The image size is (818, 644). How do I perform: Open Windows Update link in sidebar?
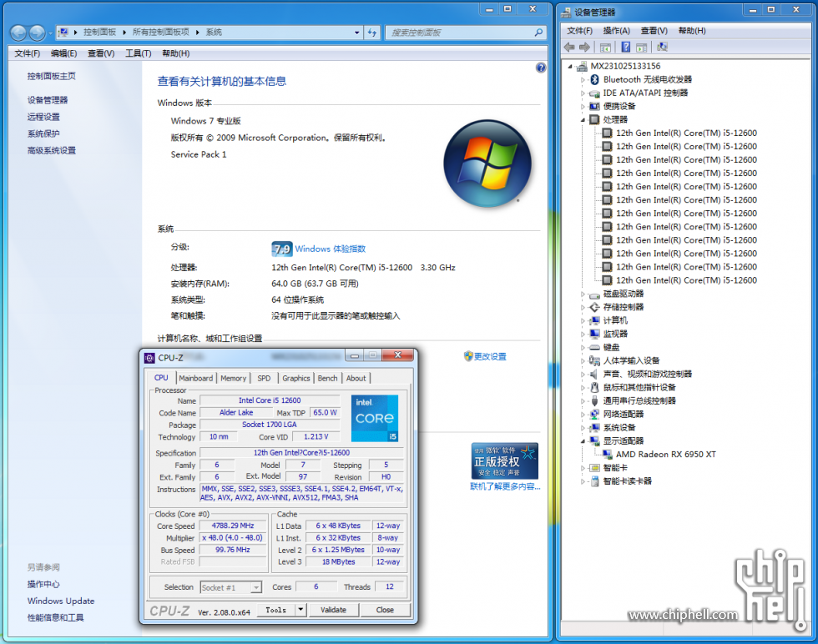point(61,601)
